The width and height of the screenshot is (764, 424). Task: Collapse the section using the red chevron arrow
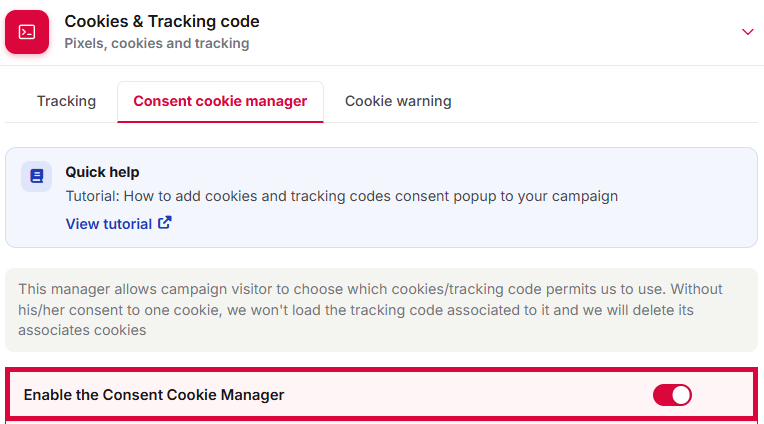pyautogui.click(x=747, y=32)
